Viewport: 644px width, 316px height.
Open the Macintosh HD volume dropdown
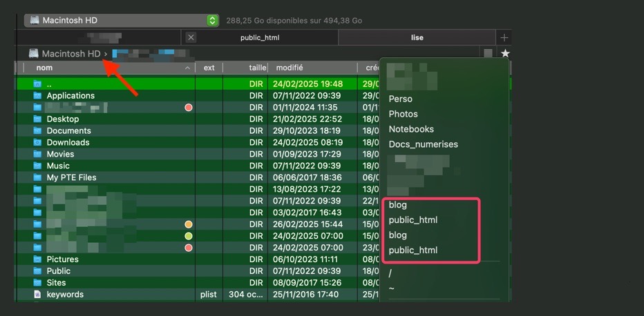coord(213,21)
